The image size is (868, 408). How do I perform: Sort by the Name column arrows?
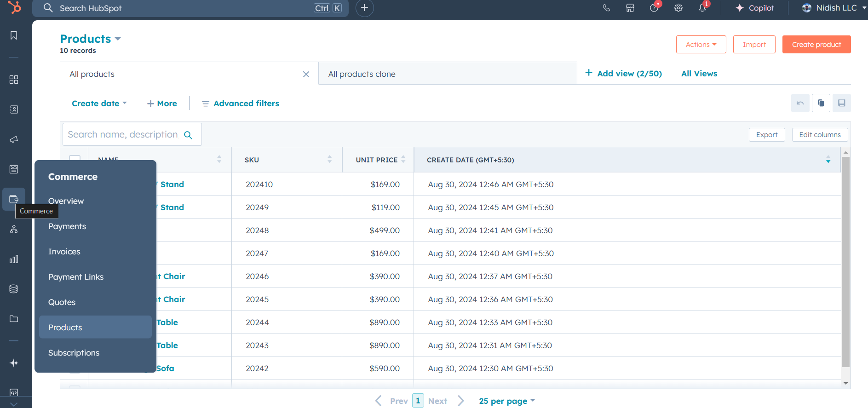[x=219, y=159]
